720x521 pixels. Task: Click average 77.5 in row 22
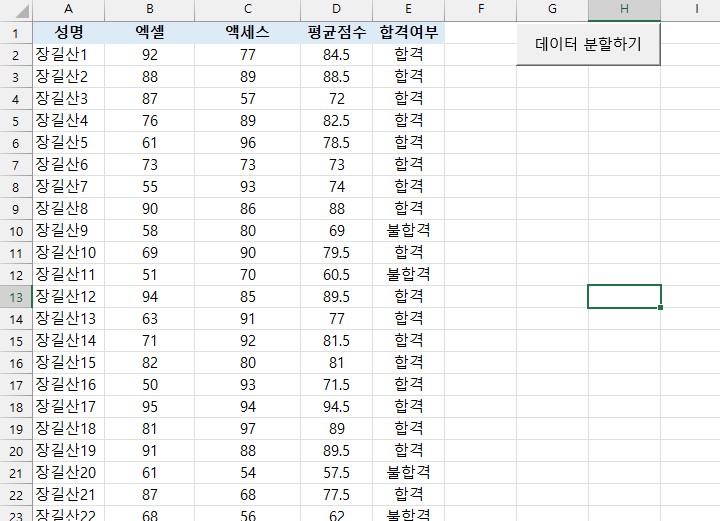click(x=337, y=495)
